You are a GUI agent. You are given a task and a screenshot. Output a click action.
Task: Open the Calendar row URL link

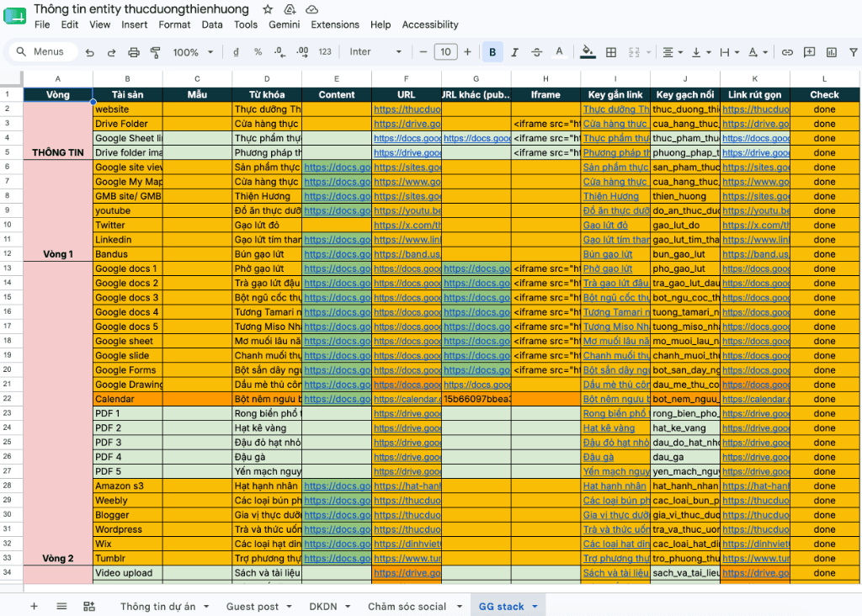[407, 399]
